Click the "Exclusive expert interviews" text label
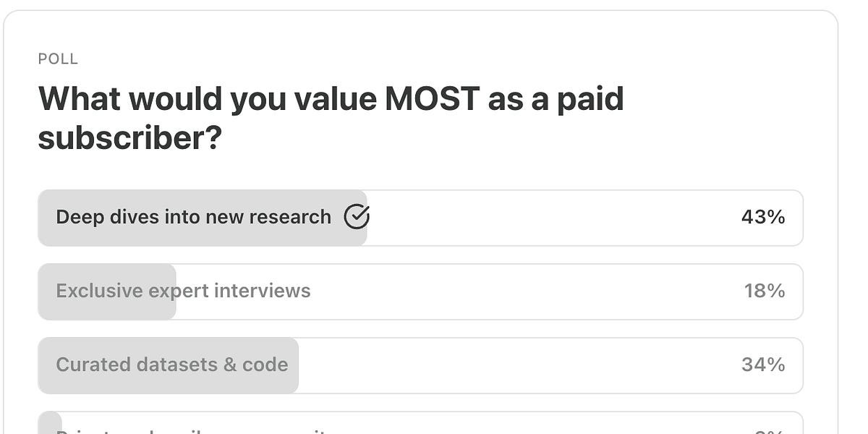The height and width of the screenshot is (434, 868). (x=184, y=291)
